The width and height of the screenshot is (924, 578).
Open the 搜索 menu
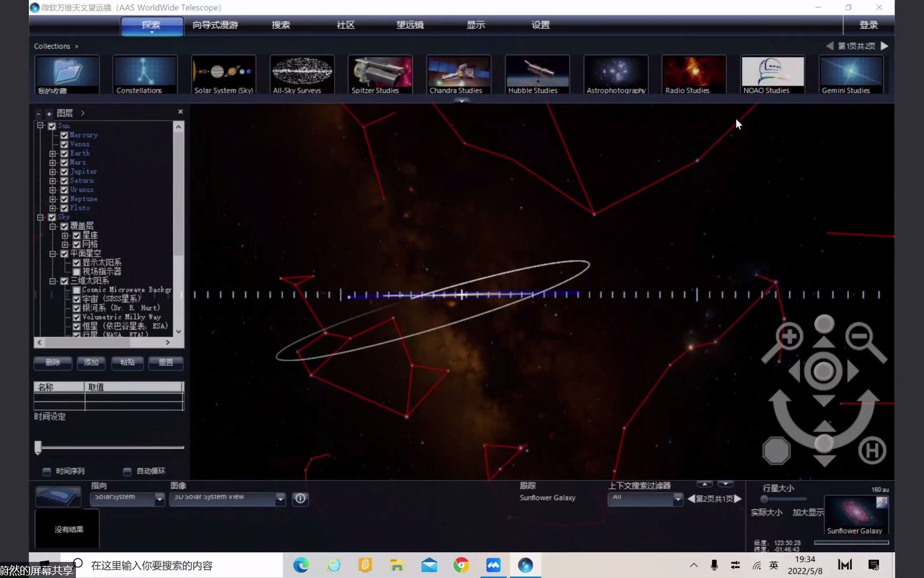(281, 25)
